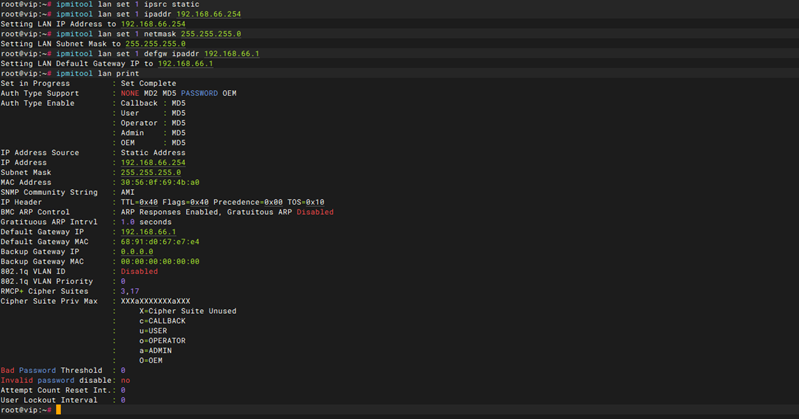Click the XXXaXXXXXXXaXXX cipher string
Screen dimensions: 799x419
coord(155,301)
